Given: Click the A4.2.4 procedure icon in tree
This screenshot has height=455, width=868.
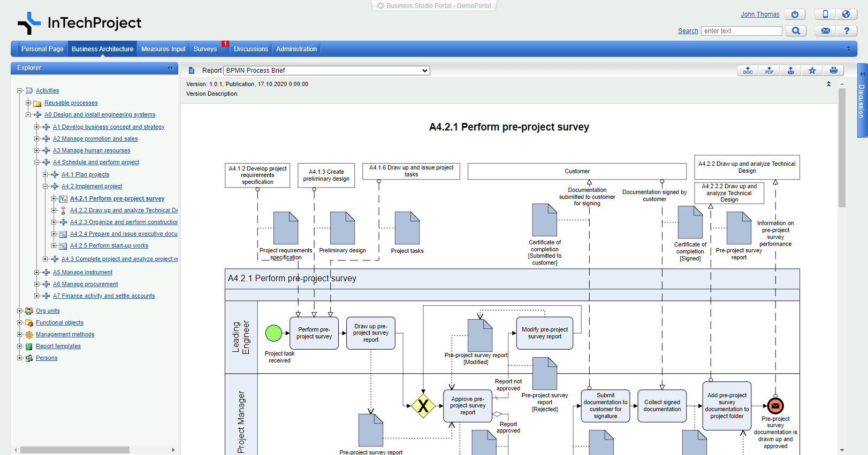Looking at the screenshot, I should click(x=63, y=234).
